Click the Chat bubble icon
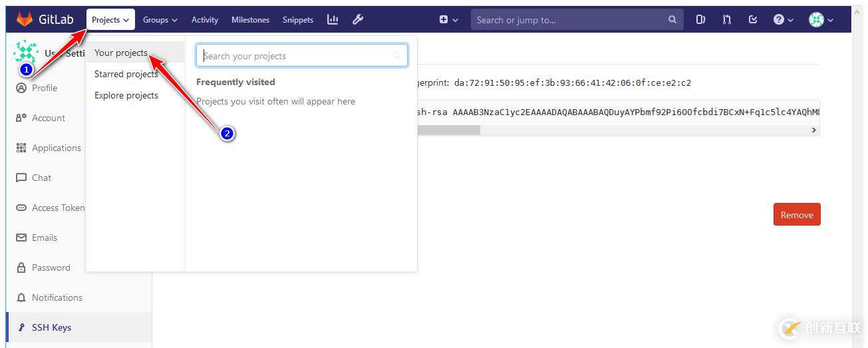This screenshot has height=348, width=868. [x=21, y=178]
